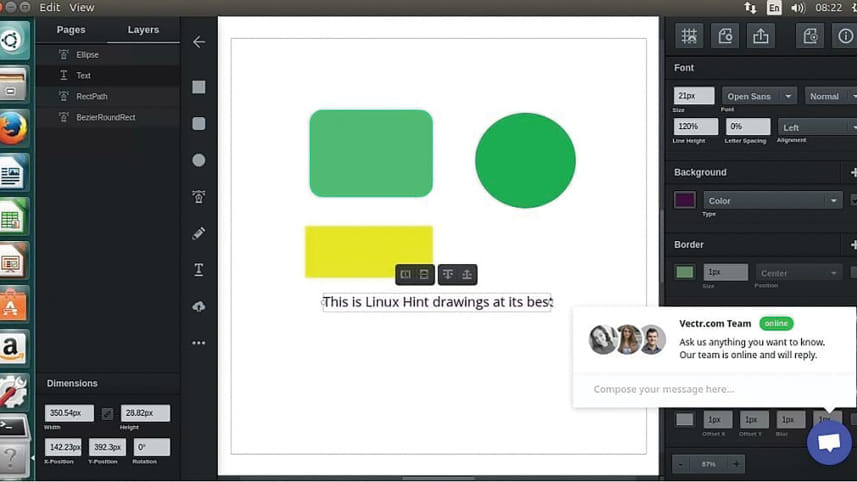
Task: Expand the text Alignment Left dropdown
Action: pyautogui.click(x=817, y=127)
